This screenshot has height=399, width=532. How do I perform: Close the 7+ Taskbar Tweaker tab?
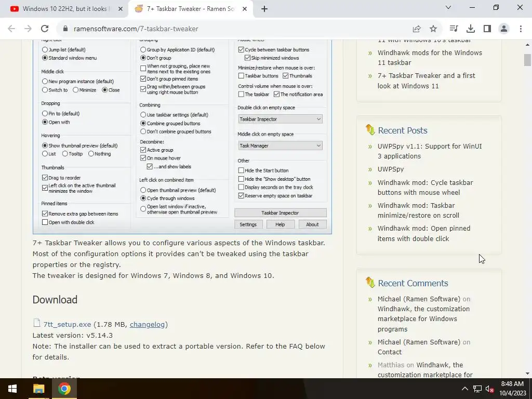pos(244,9)
